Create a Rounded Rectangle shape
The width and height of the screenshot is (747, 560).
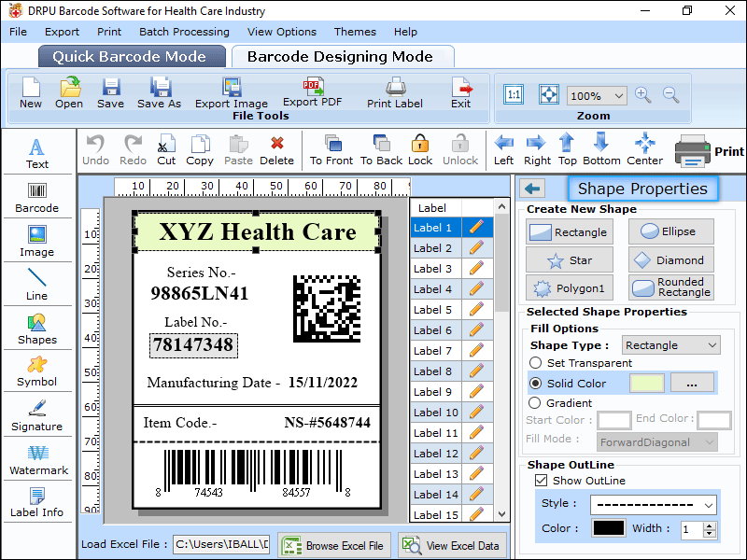pos(670,287)
